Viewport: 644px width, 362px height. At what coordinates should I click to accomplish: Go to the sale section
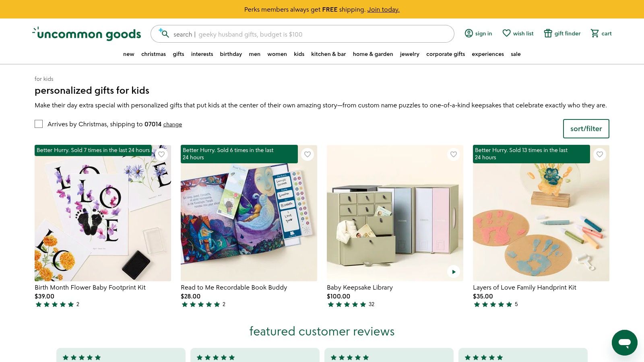pos(516,54)
